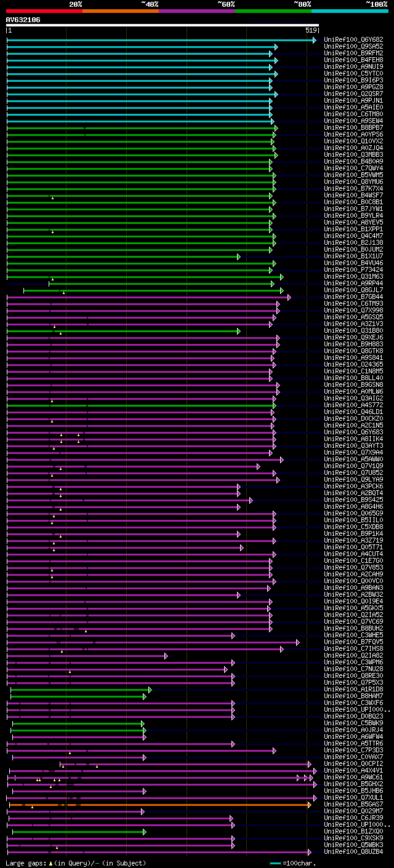Select hit label UniRef100_Q6Y683
The image size is (394, 868).
click(x=353, y=432)
